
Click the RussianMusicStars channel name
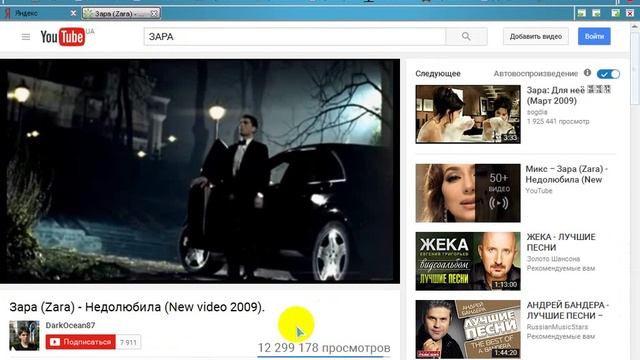(557, 327)
